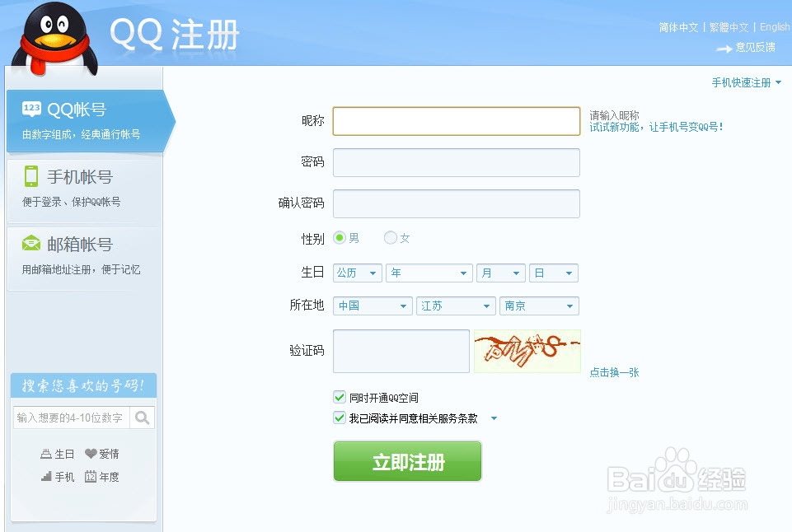Toggle the 我已阅读并同意相关服务条款 checkbox
The width and height of the screenshot is (792, 532).
340,418
